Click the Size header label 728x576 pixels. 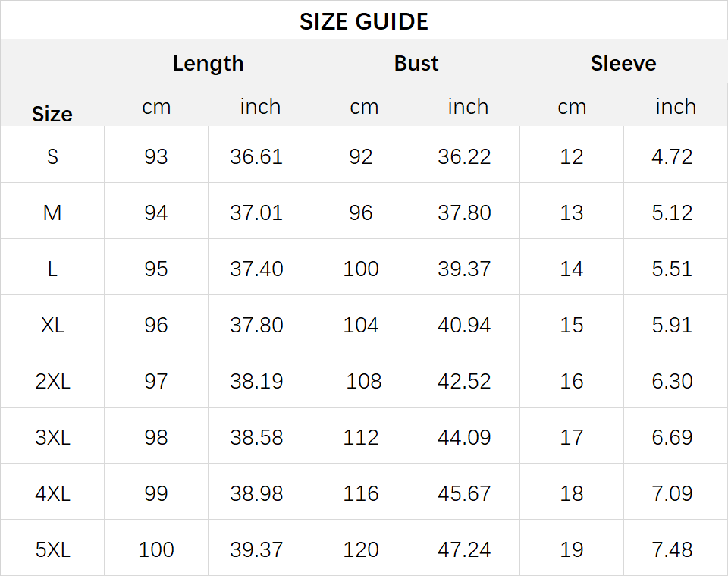(52, 115)
